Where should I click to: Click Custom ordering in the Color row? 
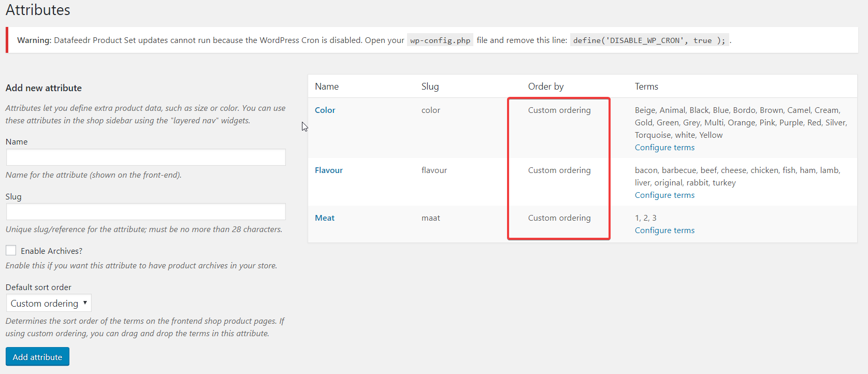pos(559,110)
